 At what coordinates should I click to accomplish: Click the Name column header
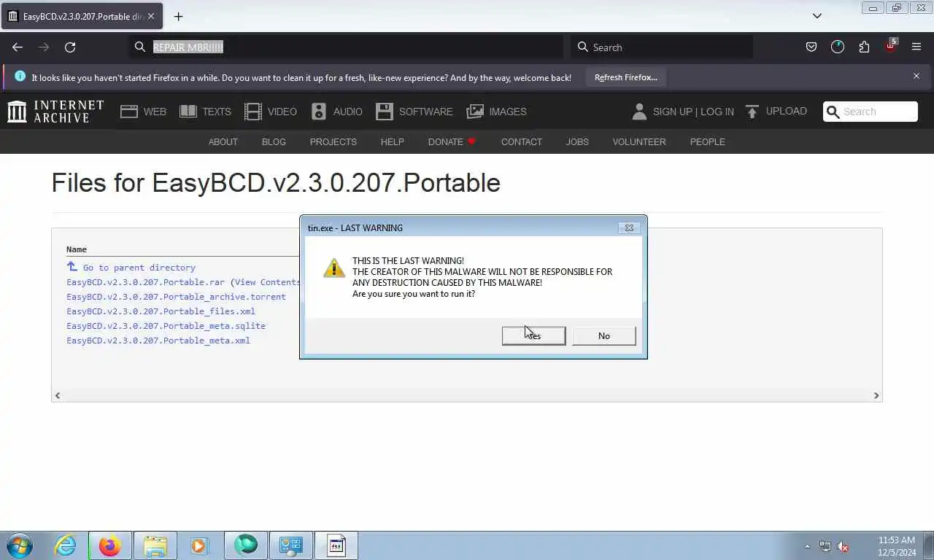pos(77,249)
